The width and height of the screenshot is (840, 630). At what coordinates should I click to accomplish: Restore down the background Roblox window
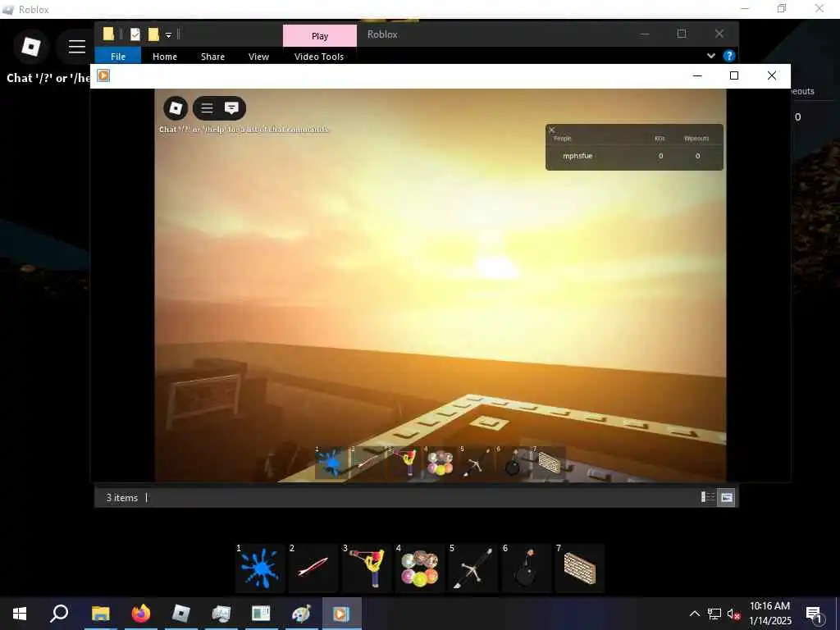[782, 8]
